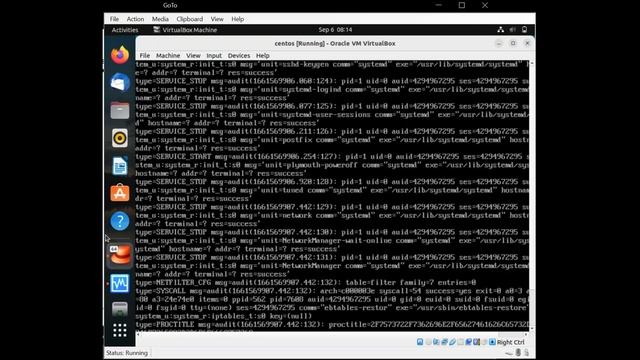Screen dimensions: 640x360
Task: Open the Devices menu in VirtualBox
Action: (x=239, y=56)
